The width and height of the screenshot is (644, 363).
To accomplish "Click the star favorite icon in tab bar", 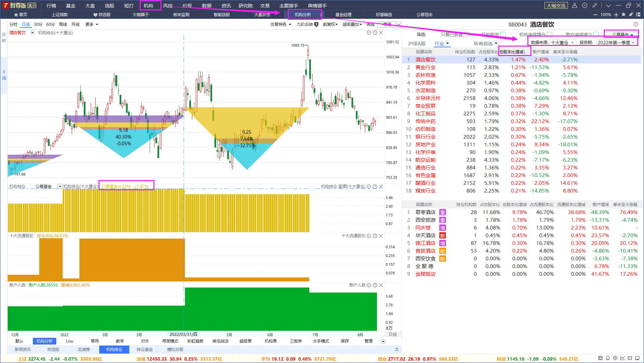I will tap(624, 14).
